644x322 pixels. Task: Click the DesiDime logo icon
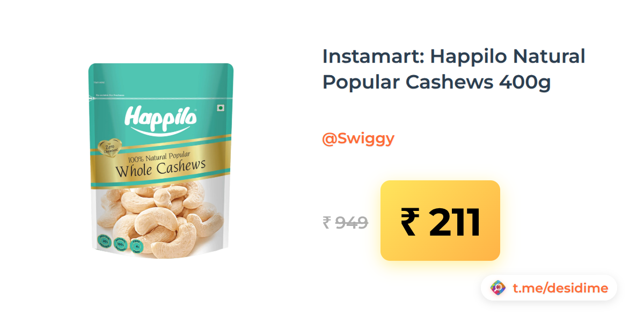(499, 288)
